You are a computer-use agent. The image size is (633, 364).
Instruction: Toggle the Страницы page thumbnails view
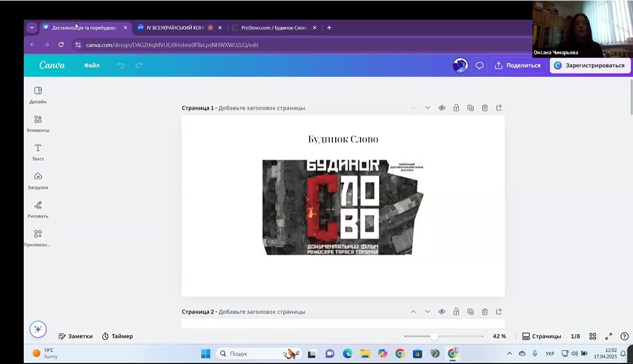(x=541, y=336)
